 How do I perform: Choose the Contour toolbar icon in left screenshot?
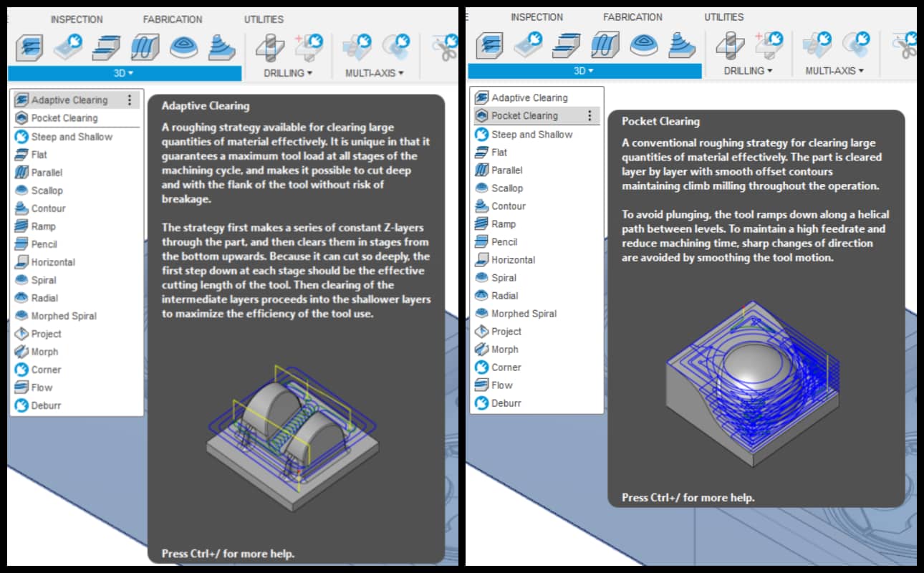tap(222, 47)
